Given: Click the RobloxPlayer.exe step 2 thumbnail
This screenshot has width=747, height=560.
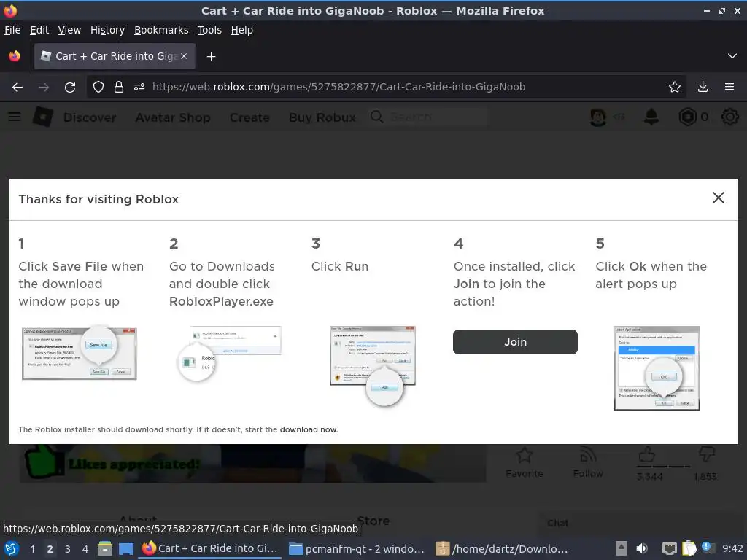Looking at the screenshot, I should coord(229,353).
